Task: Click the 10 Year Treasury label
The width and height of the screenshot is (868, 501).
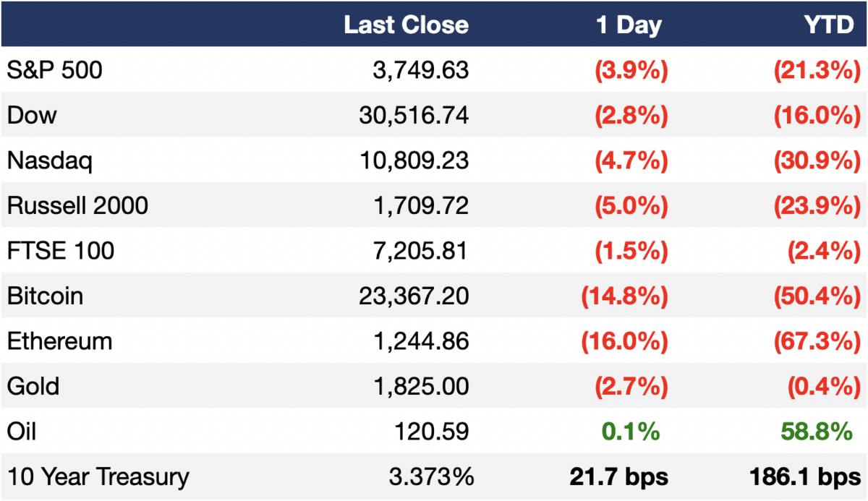Action: point(98,476)
